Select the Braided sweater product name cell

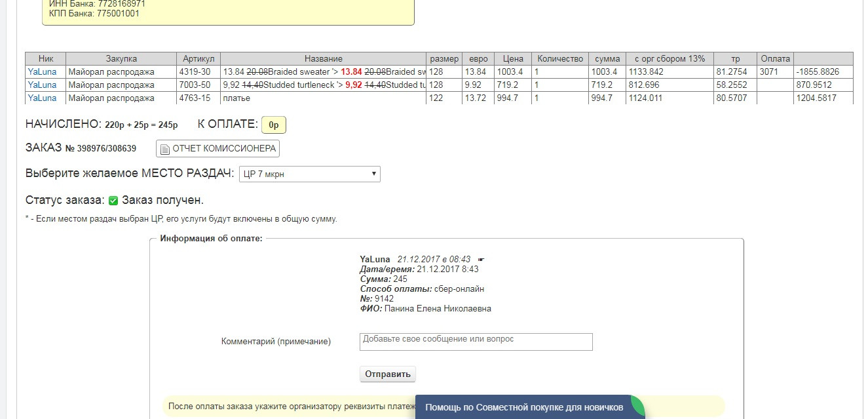(323, 71)
